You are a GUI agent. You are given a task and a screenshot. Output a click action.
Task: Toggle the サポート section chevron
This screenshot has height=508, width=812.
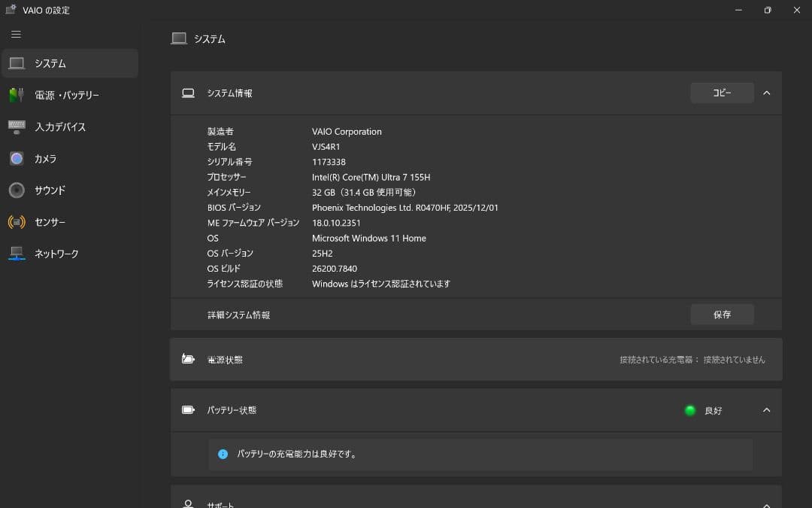coord(766,505)
